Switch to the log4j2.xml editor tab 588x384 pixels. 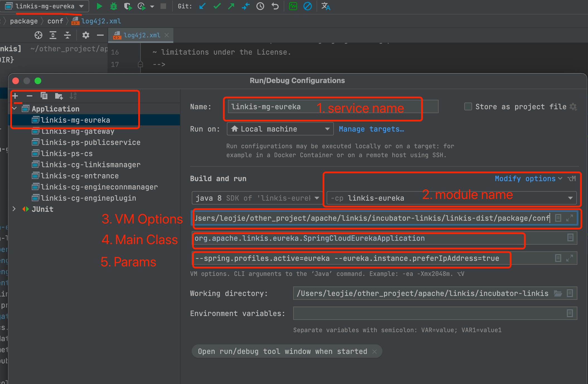click(x=142, y=35)
